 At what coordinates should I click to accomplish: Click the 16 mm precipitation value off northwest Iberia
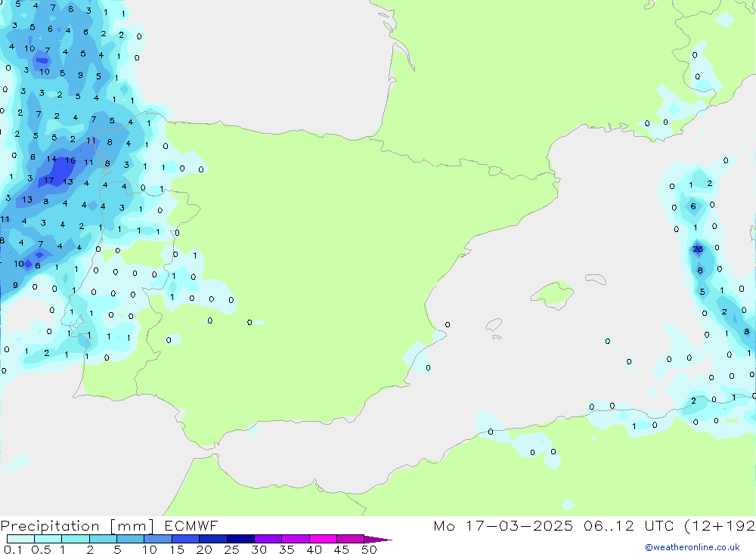(x=70, y=160)
